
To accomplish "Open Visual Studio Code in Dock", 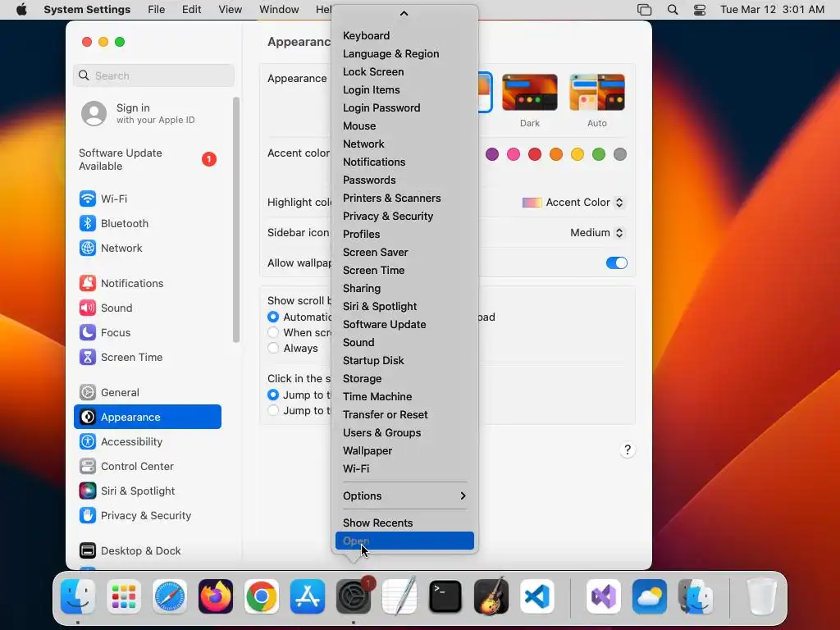I will pos(536,596).
